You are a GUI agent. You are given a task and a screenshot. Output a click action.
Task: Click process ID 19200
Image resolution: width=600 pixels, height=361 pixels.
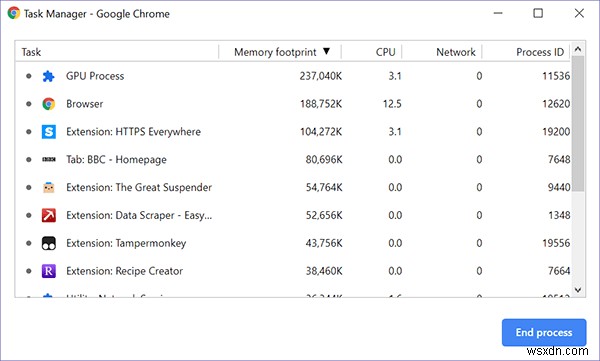click(556, 132)
